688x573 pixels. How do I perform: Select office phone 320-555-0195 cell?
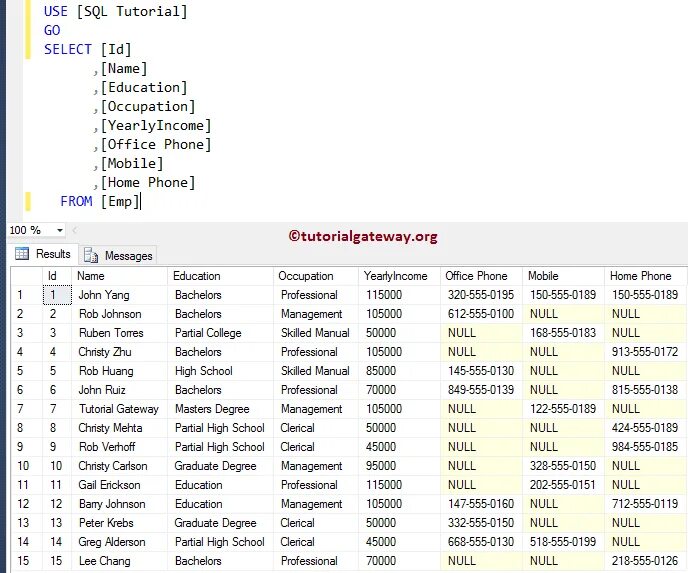point(481,295)
